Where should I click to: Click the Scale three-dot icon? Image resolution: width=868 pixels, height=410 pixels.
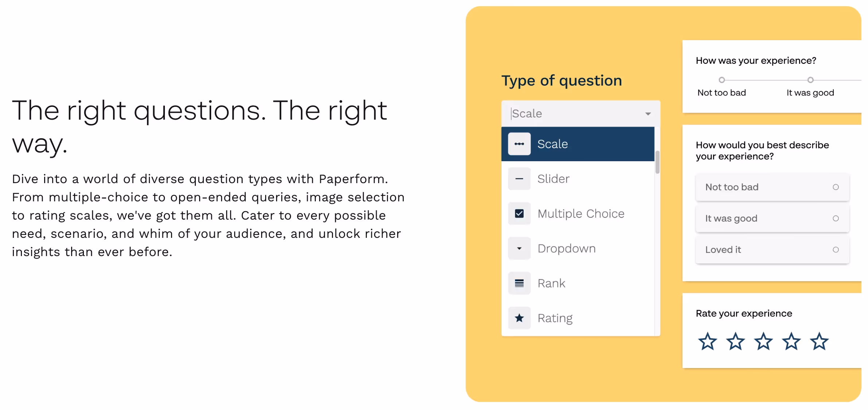(x=519, y=144)
